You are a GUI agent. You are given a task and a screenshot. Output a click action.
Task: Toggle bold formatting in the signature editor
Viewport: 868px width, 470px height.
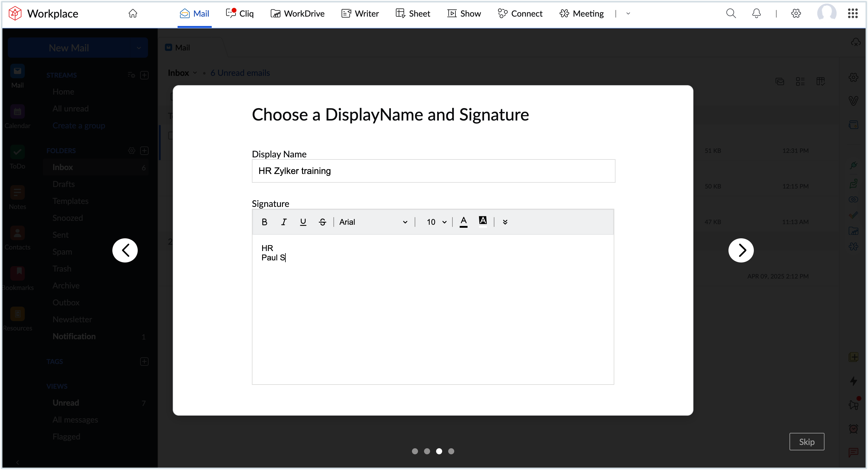click(265, 222)
